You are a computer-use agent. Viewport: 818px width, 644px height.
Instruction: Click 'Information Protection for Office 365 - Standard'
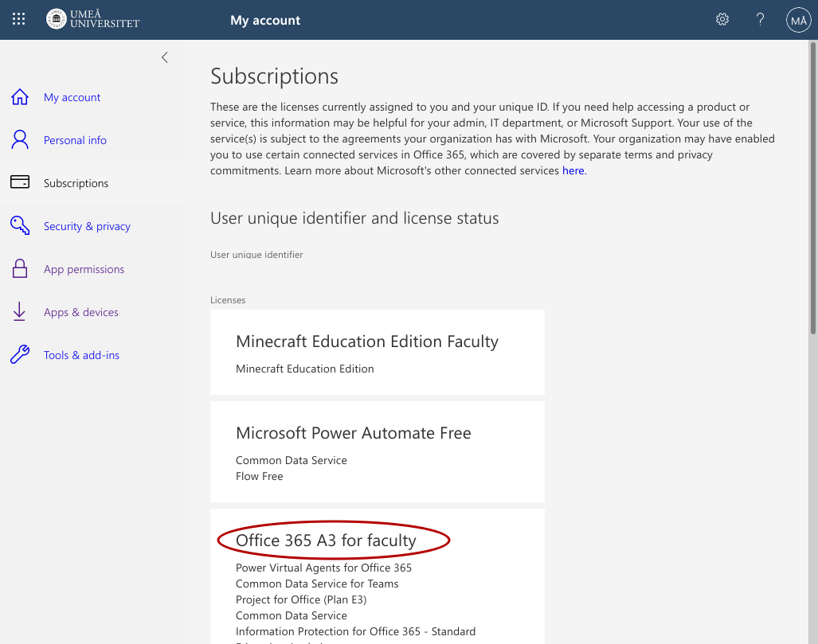point(355,631)
